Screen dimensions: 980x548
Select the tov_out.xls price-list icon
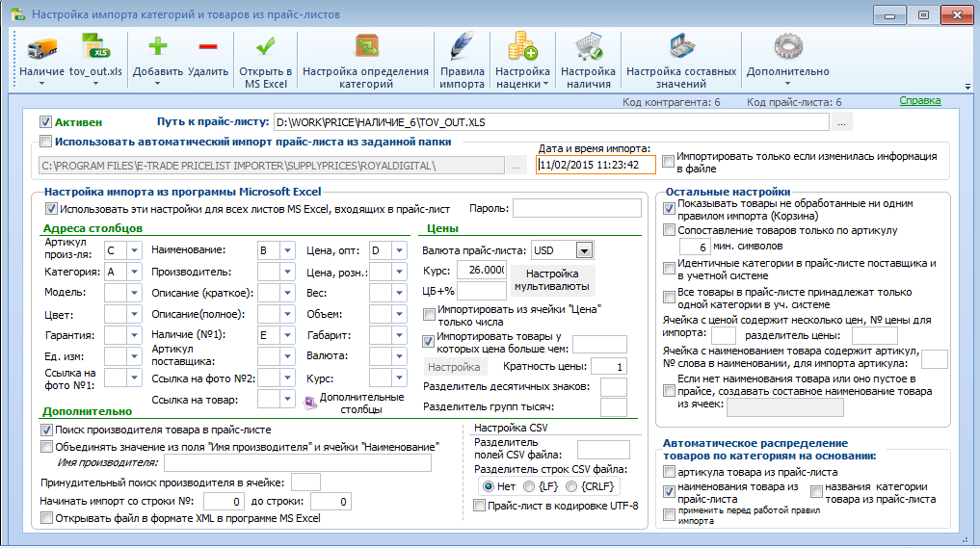click(95, 48)
